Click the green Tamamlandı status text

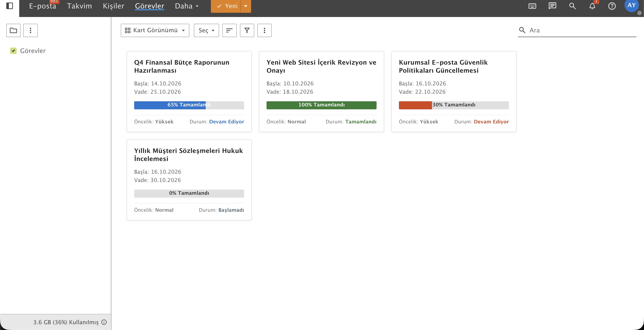pos(361,122)
